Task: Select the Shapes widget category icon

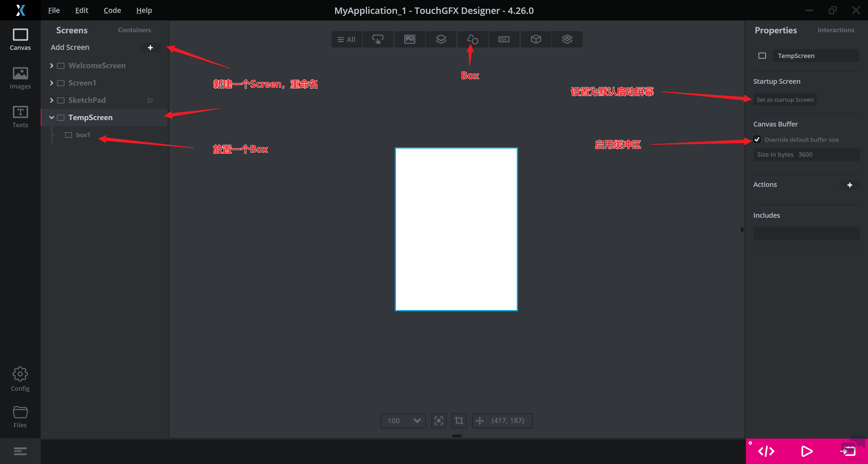Action: pos(472,39)
